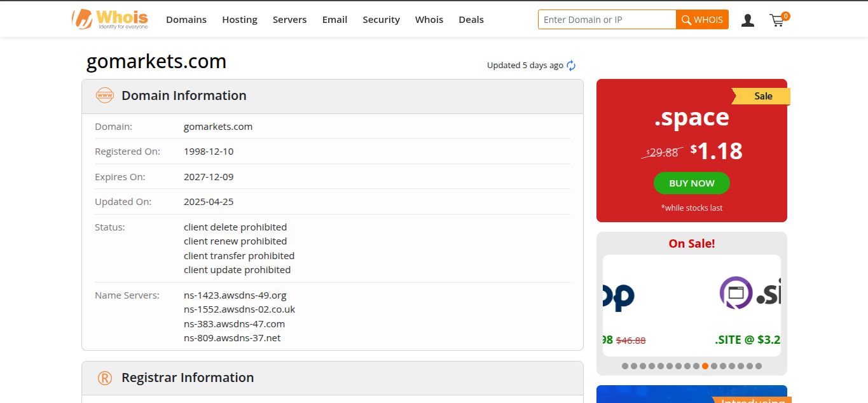This screenshot has height=403, width=868.
Task: Click the .space sale price $1.18
Action: click(717, 151)
